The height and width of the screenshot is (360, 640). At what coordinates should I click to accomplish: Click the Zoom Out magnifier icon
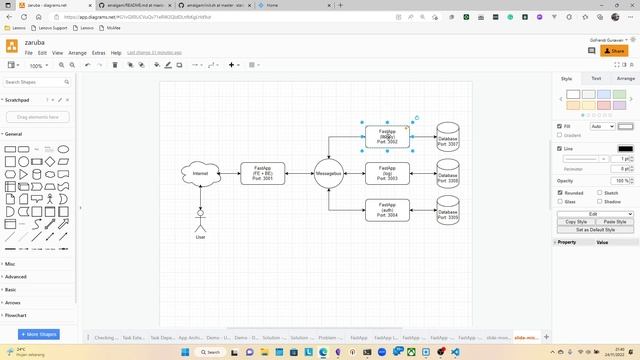point(72,65)
